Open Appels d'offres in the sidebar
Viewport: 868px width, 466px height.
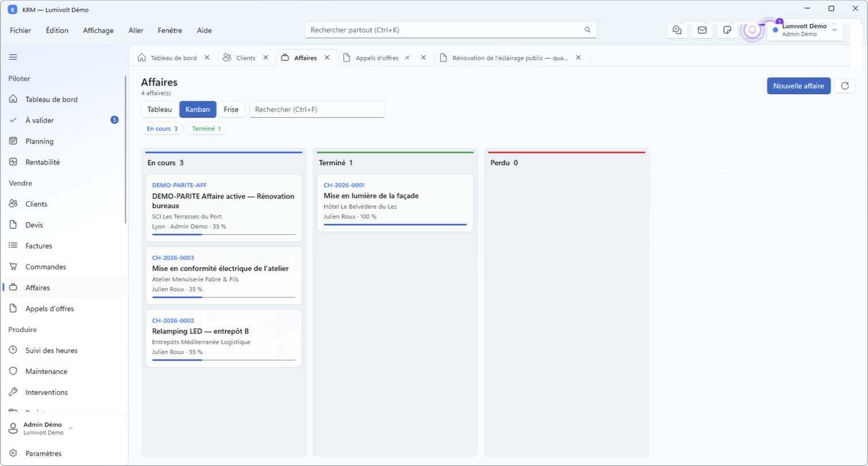point(63,309)
